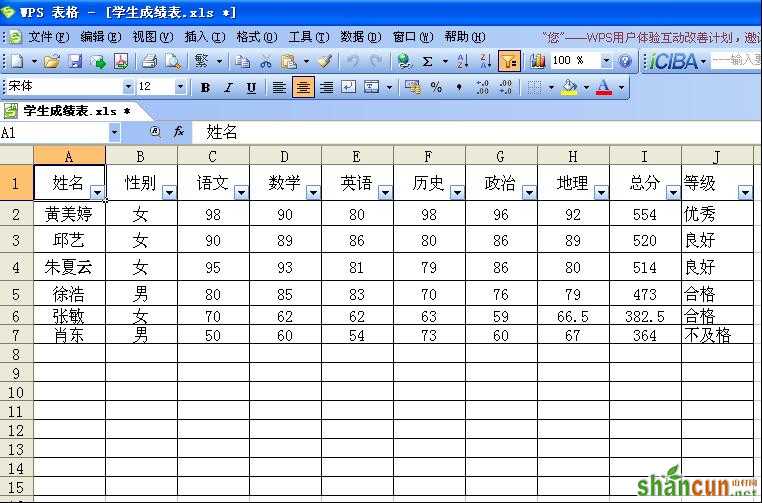Screen dimensions: 762x503
Task: Insert a function with the fx icon
Action: 179,132
